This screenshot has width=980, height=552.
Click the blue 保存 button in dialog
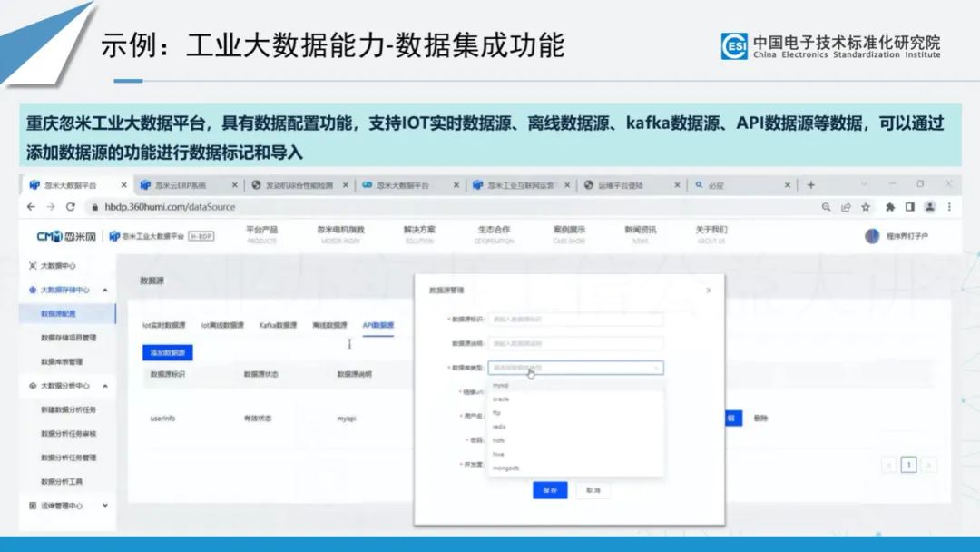550,490
